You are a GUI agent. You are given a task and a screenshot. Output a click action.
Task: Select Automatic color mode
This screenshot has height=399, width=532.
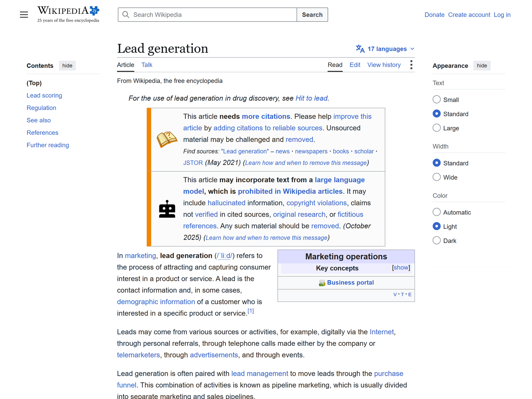(437, 212)
